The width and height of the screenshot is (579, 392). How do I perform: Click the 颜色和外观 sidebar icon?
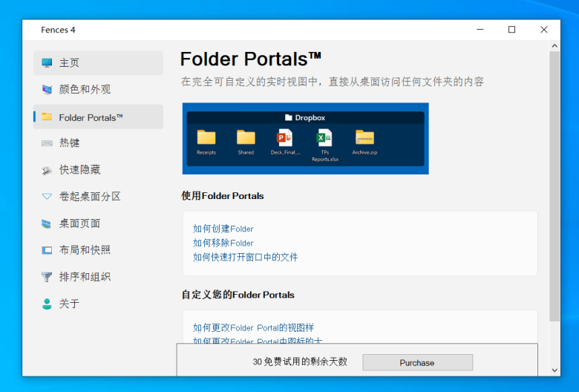coord(47,89)
